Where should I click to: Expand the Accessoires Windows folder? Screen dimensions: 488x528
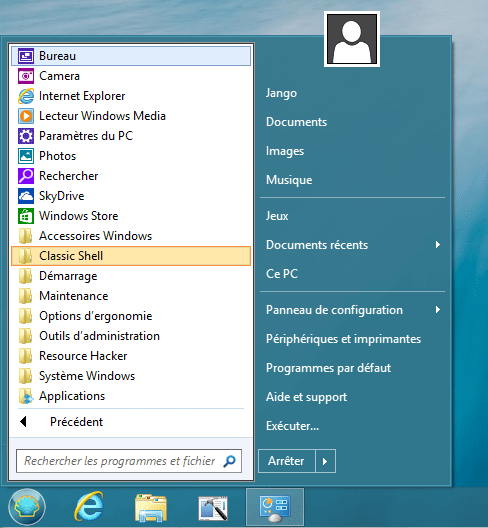point(131,236)
